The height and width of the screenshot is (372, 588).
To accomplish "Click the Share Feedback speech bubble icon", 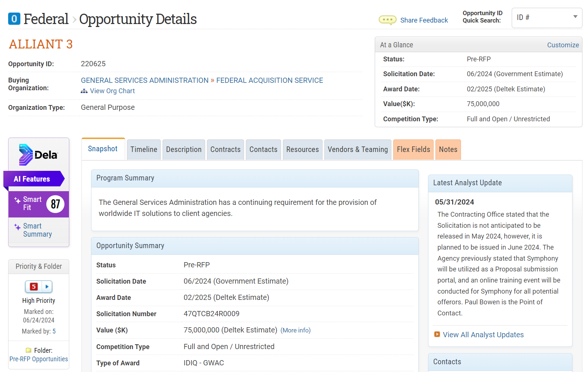I will click(x=387, y=20).
